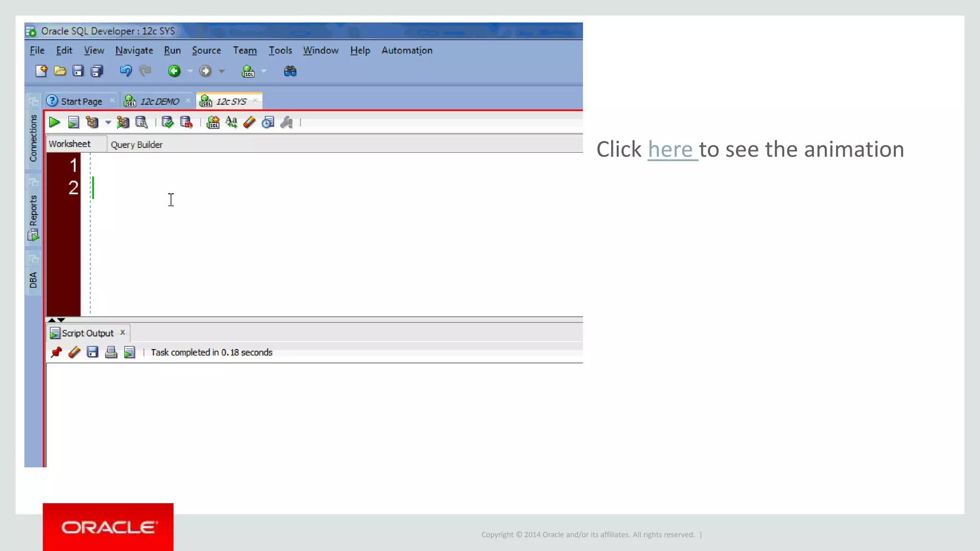Open the Automation menu
980x551 pixels.
click(407, 51)
